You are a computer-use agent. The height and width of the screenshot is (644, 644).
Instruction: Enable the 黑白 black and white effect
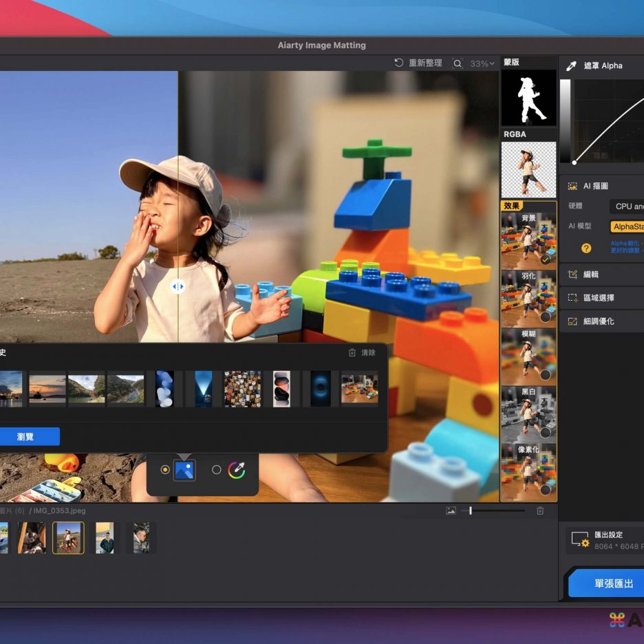tap(528, 413)
